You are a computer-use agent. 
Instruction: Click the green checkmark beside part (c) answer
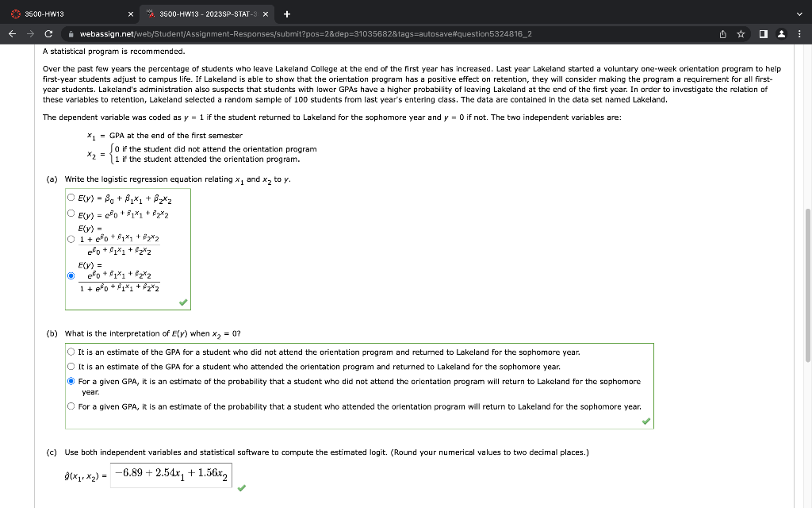click(242, 489)
